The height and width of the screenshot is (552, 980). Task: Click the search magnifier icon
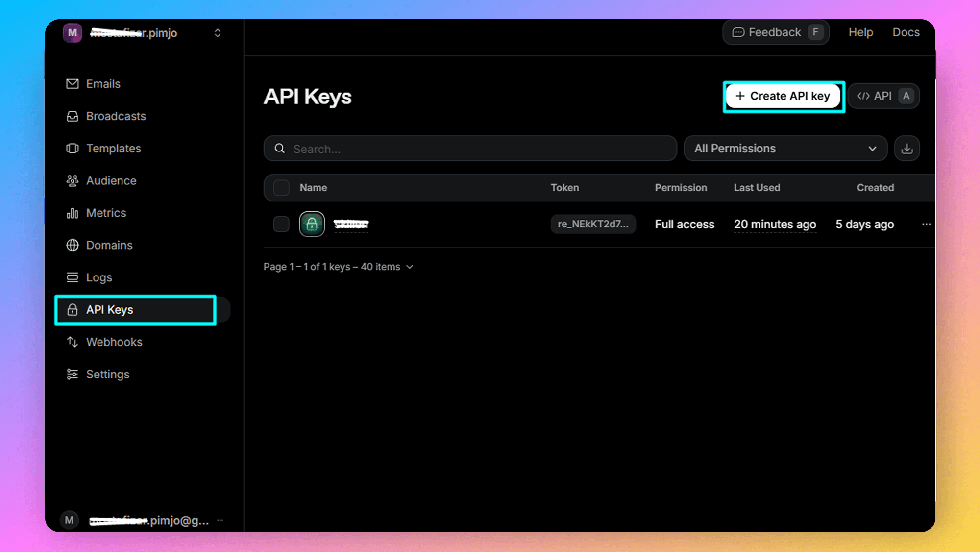point(279,149)
